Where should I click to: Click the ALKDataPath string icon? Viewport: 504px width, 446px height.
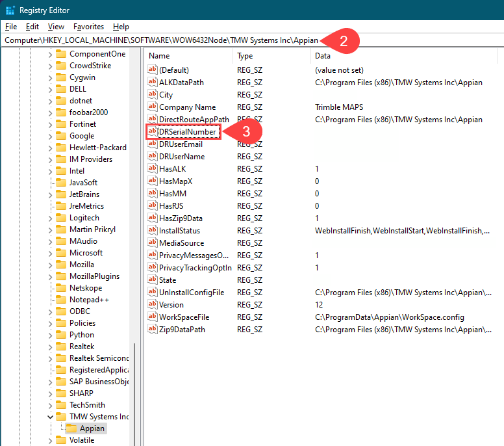click(x=153, y=82)
